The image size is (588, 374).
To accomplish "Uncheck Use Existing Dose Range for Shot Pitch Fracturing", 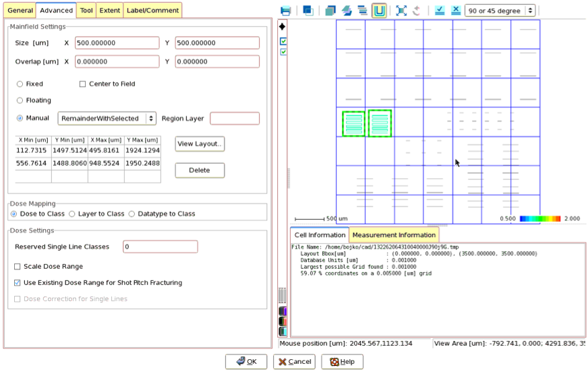I will click(x=18, y=282).
